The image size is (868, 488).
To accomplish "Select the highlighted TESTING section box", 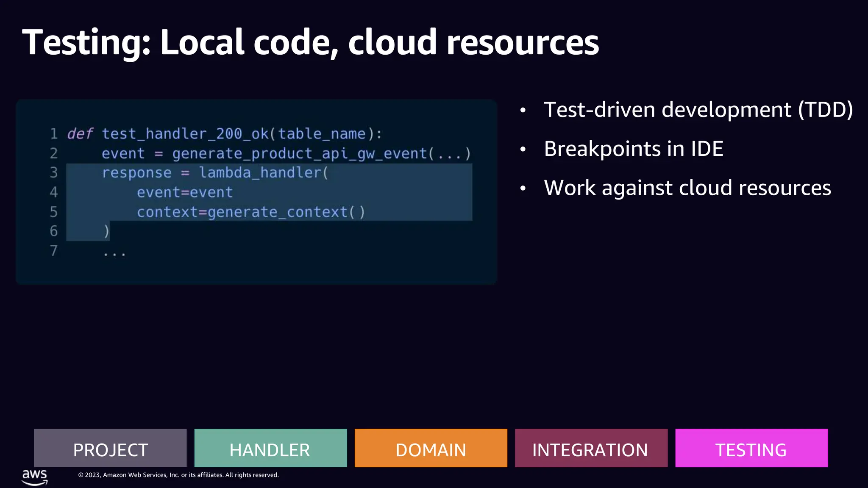I will coord(751,448).
